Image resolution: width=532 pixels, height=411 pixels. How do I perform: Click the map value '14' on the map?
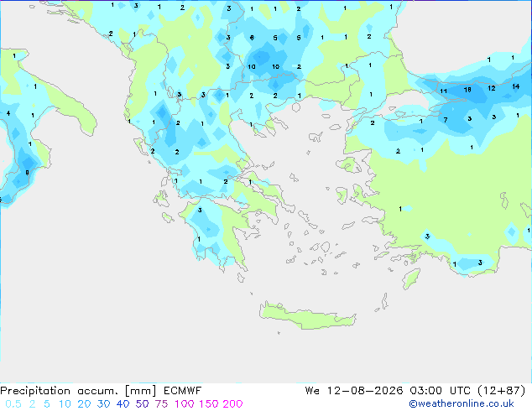(x=516, y=86)
